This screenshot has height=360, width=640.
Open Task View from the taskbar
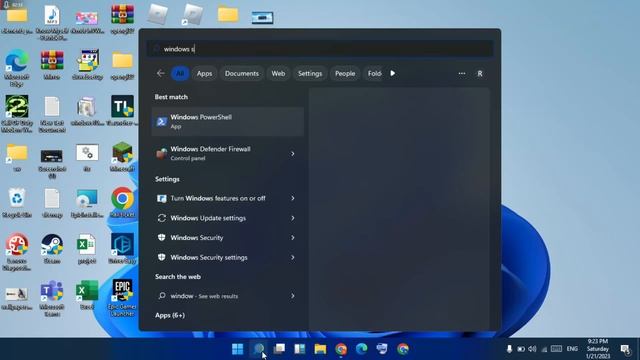(279, 349)
